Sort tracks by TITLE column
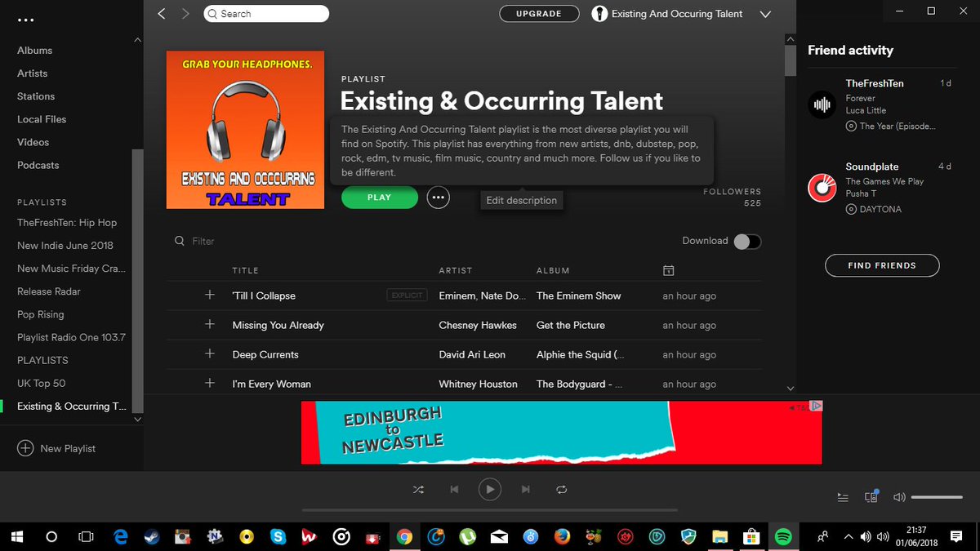980x551 pixels. pyautogui.click(x=245, y=270)
